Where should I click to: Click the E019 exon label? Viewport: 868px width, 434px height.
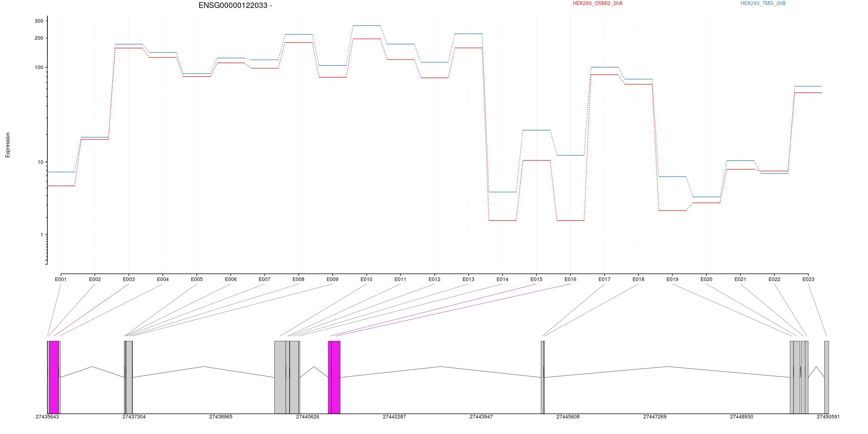tap(672, 279)
